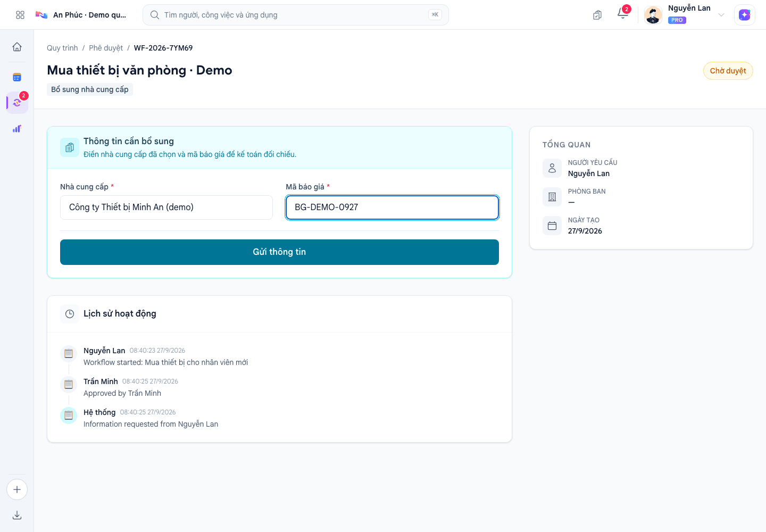This screenshot has height=532, width=766.
Task: Click the Phòng ban building icon
Action: [x=552, y=197]
